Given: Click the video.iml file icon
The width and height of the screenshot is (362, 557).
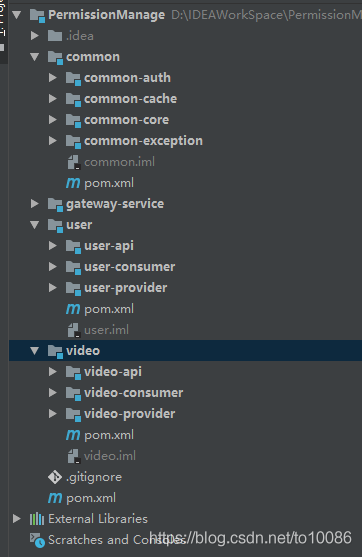Looking at the screenshot, I should (74, 456).
